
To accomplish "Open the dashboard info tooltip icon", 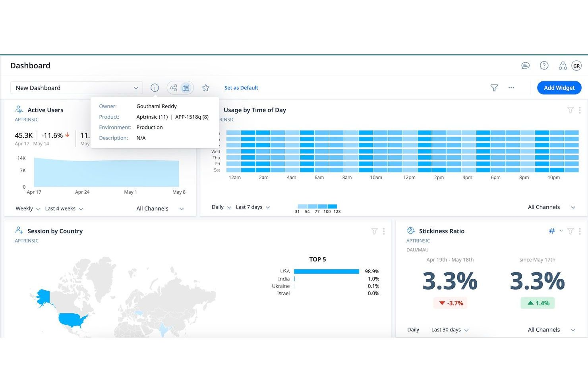I will coord(155,88).
